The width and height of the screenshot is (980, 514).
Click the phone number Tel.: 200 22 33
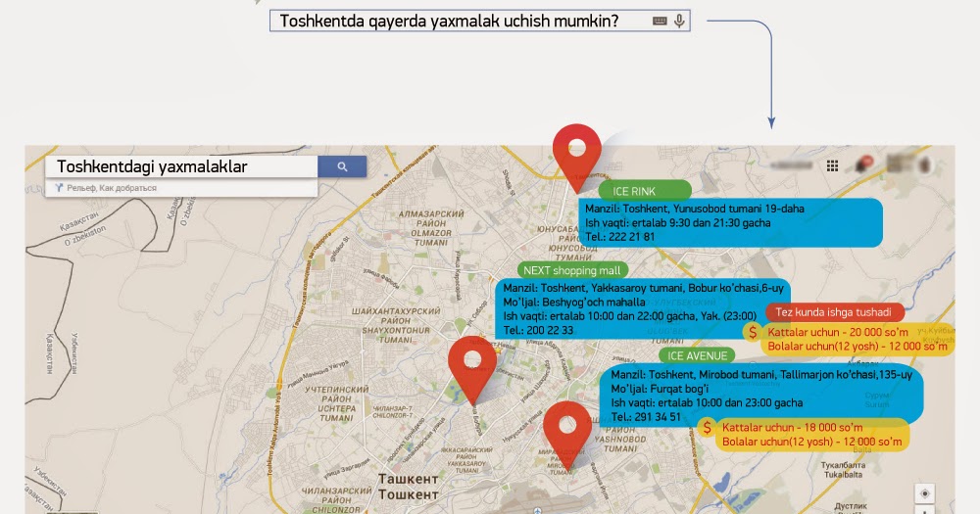coord(538,330)
